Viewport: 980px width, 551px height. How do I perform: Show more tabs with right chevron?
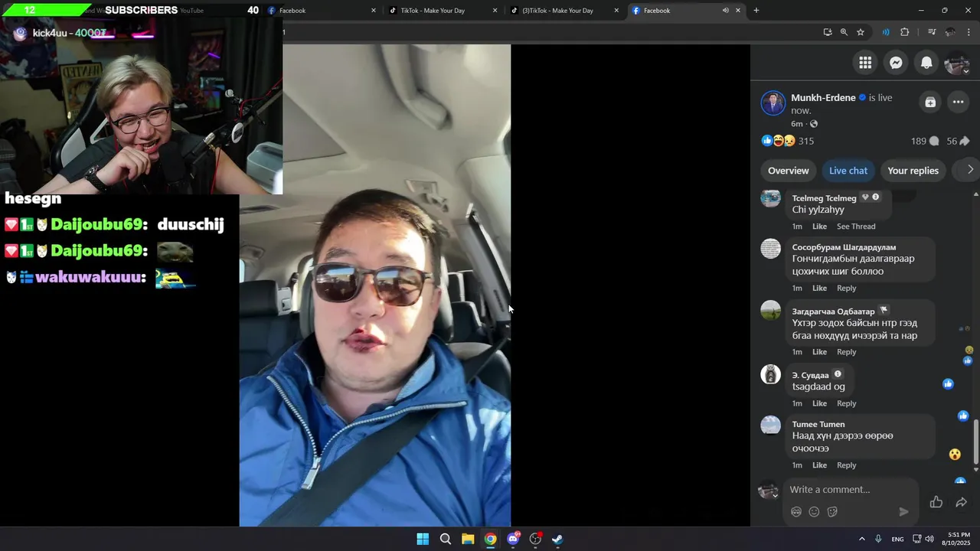click(x=970, y=170)
